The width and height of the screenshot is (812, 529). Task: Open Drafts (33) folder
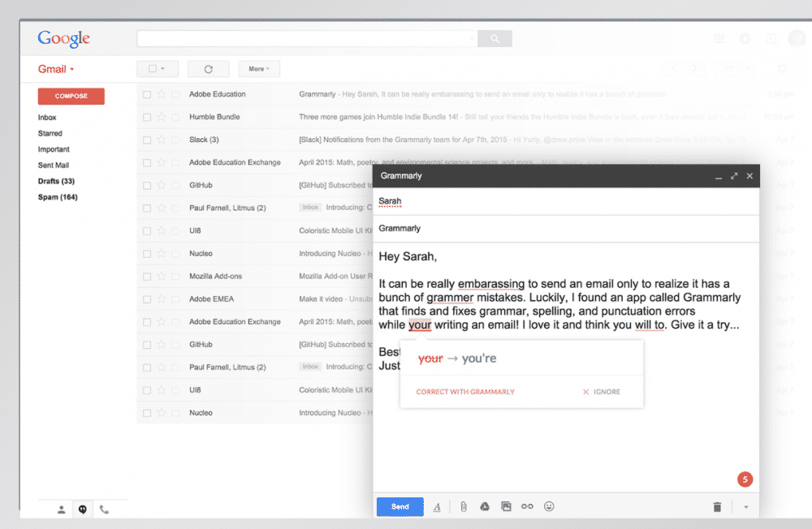click(x=56, y=181)
